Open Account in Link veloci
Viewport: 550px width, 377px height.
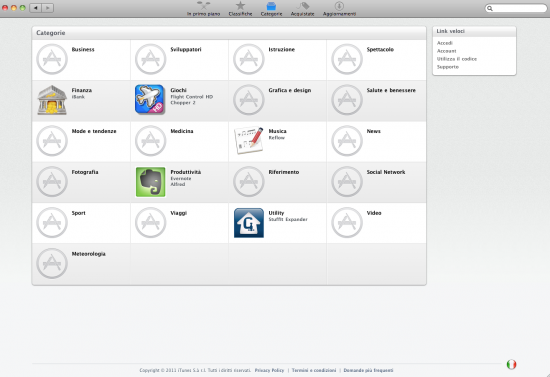446,51
